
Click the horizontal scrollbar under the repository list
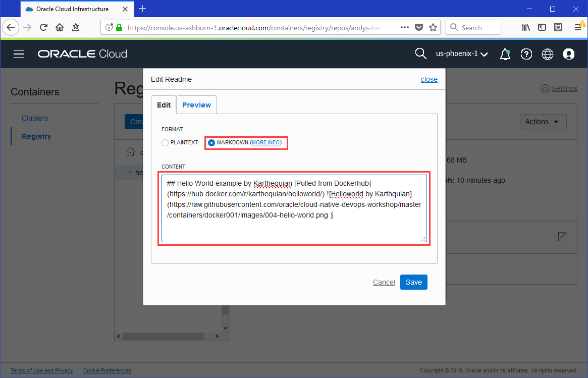tap(163, 337)
